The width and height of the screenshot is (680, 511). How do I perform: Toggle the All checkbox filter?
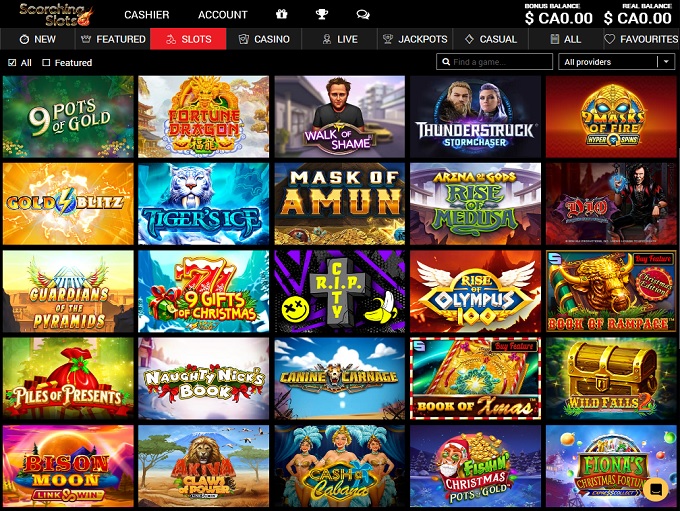12,63
